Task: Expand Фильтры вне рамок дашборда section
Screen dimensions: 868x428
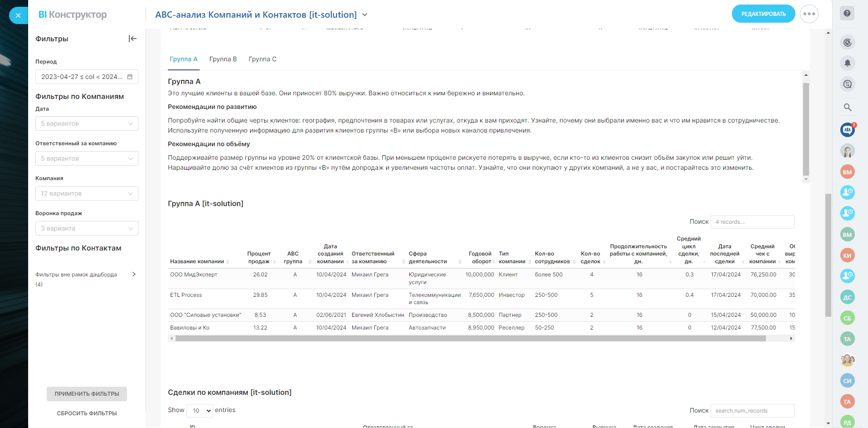Action: tap(134, 274)
